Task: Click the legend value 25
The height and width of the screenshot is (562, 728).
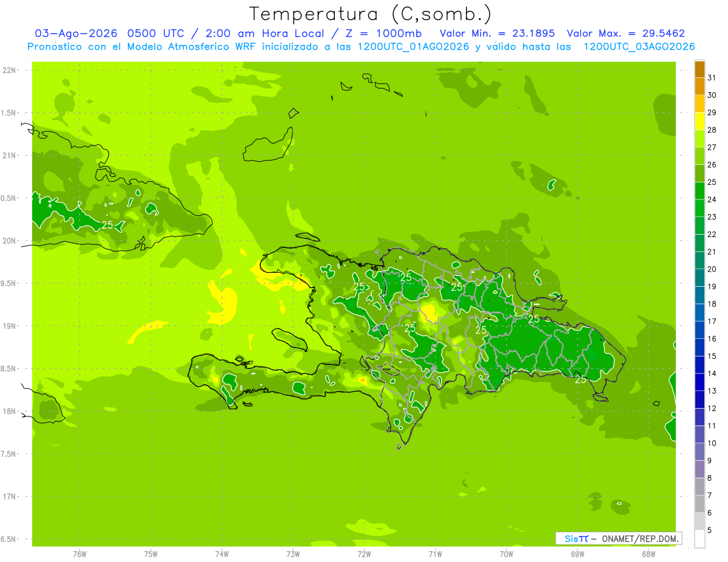Action: [x=712, y=182]
